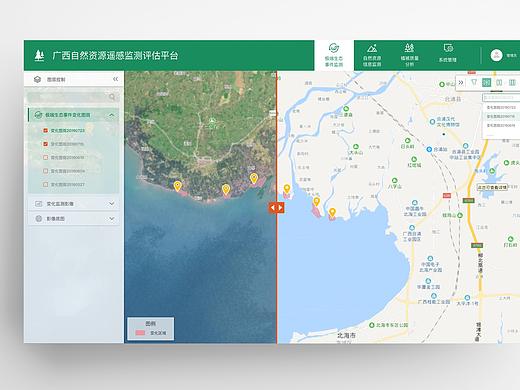Click the 合浦县 map label
Viewport: 520px width, 390px height.
coord(453,99)
